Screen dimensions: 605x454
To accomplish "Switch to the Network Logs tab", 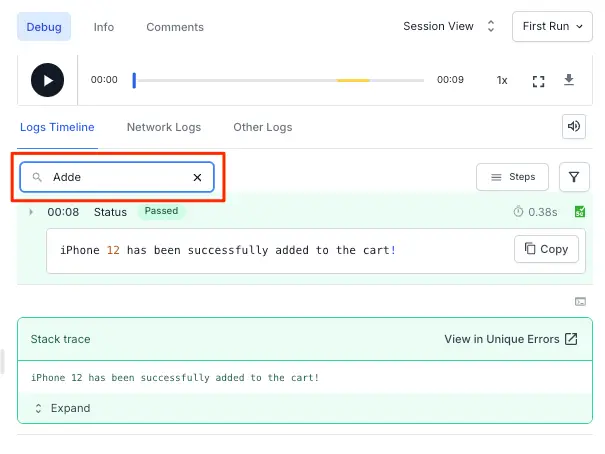I will [x=163, y=127].
